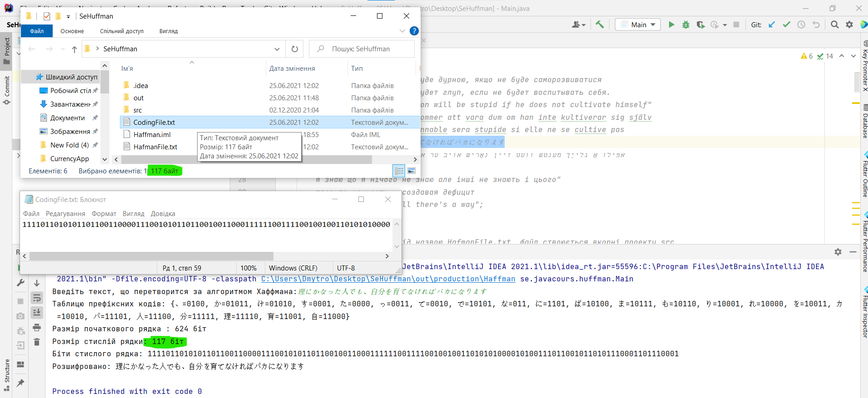This screenshot has width=868, height=398.
Task: Click the Пошук: SeHuffman search field
Action: [x=362, y=49]
